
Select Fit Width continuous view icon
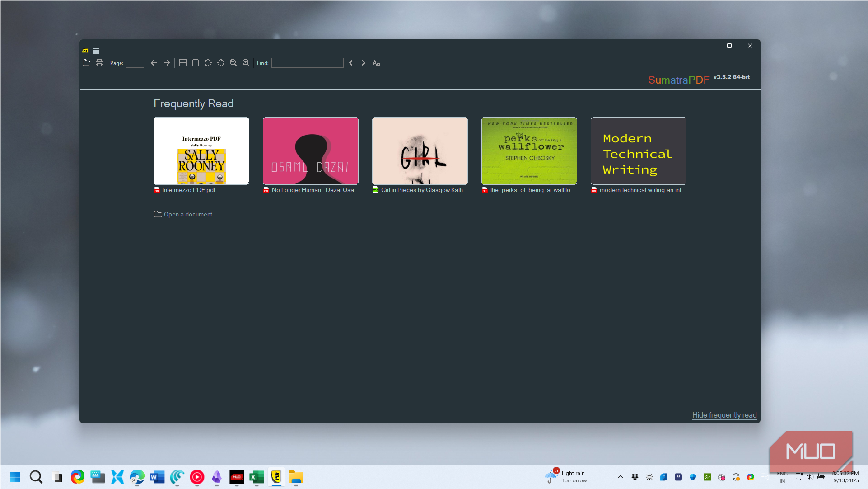183,63
